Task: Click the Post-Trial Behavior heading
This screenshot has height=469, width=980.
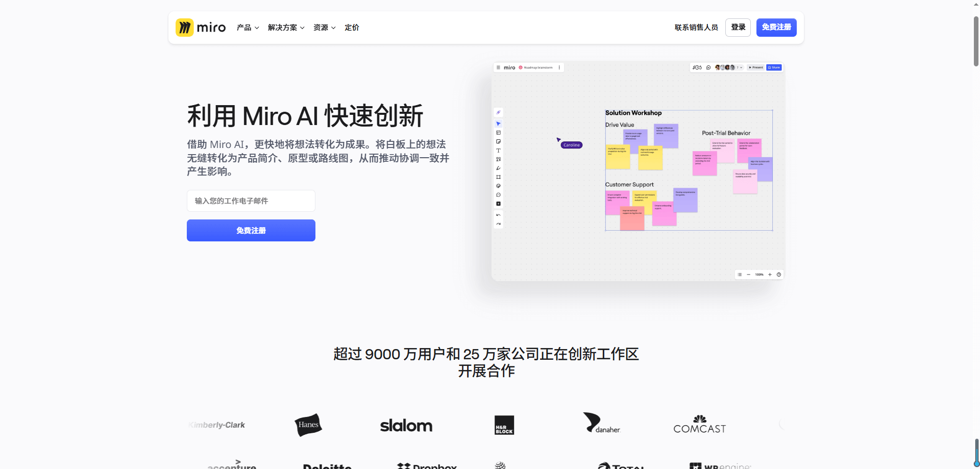Action: pyautogui.click(x=726, y=133)
